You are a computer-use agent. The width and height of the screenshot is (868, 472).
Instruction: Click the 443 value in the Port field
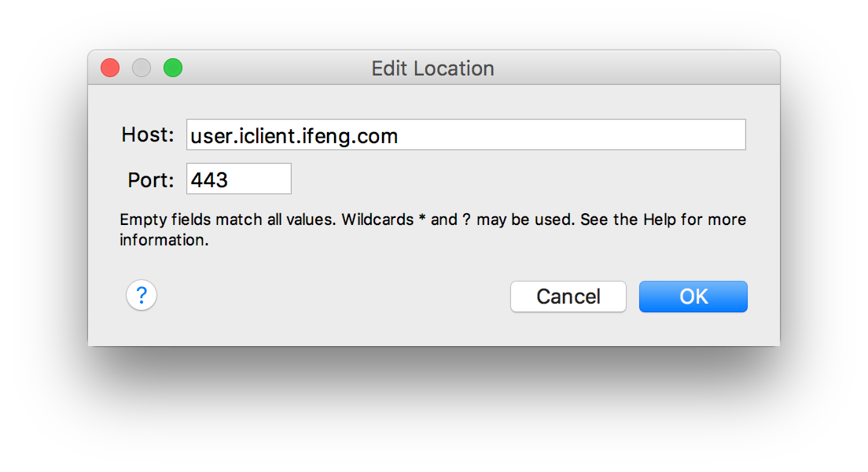209,180
